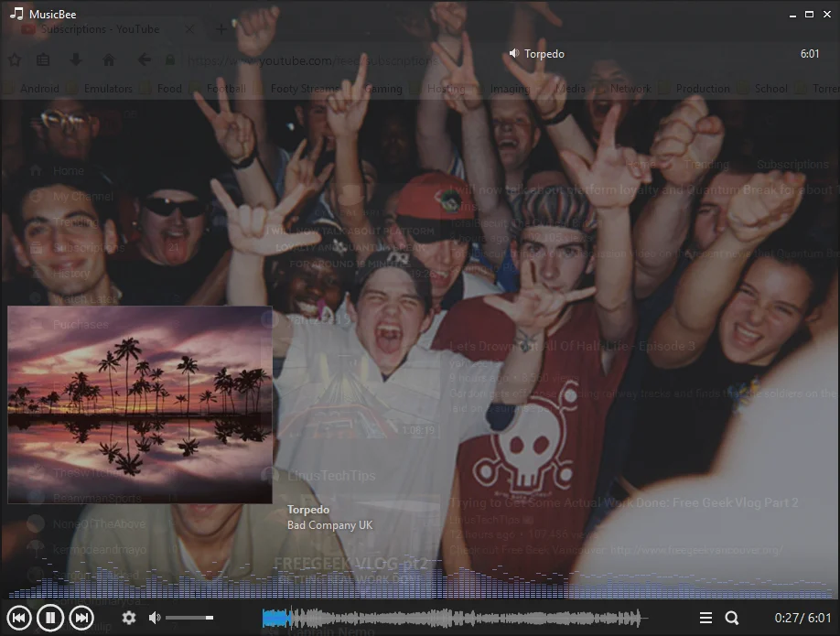Viewport: 840px width, 636px height.
Task: Open the playlist list icon
Action: pos(705,618)
